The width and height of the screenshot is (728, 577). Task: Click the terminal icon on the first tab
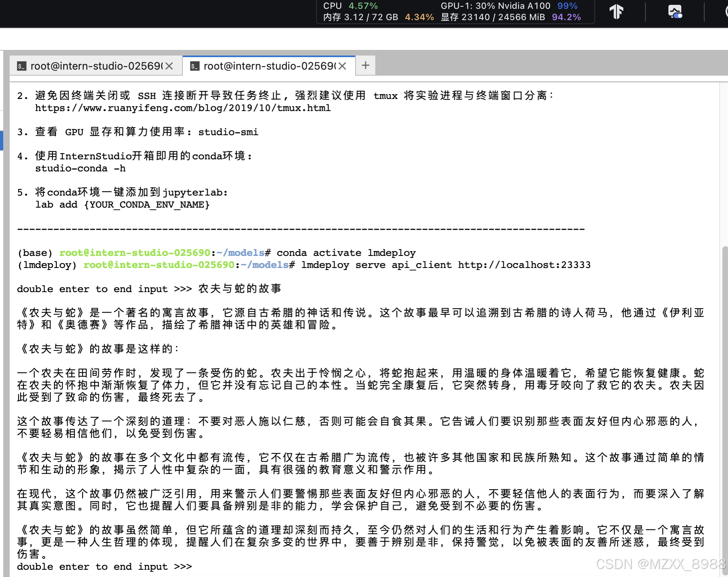22,66
